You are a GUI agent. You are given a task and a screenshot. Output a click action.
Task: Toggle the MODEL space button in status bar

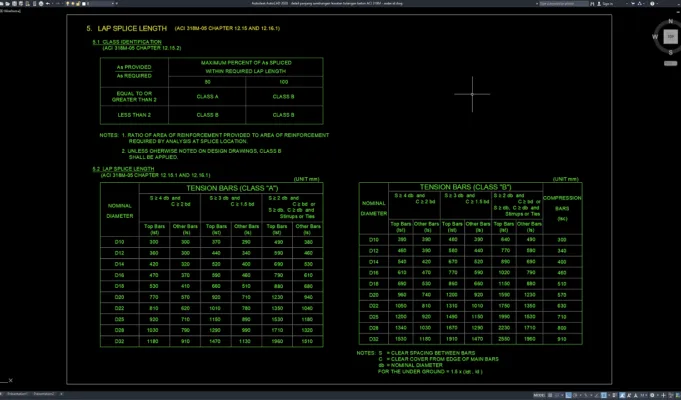[x=539, y=395]
